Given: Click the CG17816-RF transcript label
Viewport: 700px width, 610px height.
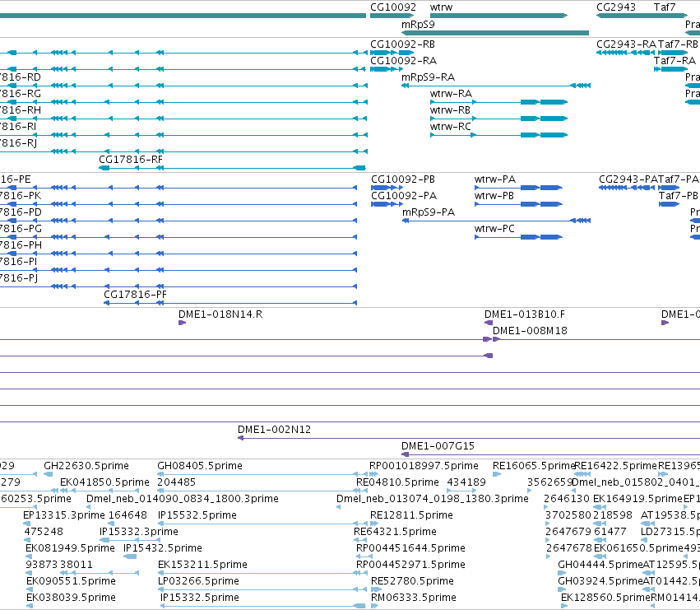Looking at the screenshot, I should (x=131, y=160).
